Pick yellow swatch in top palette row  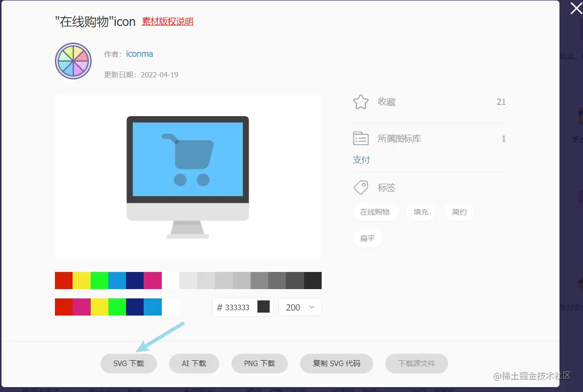81,281
